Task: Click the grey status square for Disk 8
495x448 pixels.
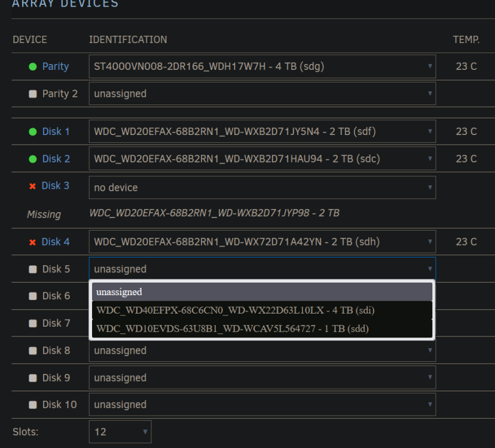Action: click(33, 351)
